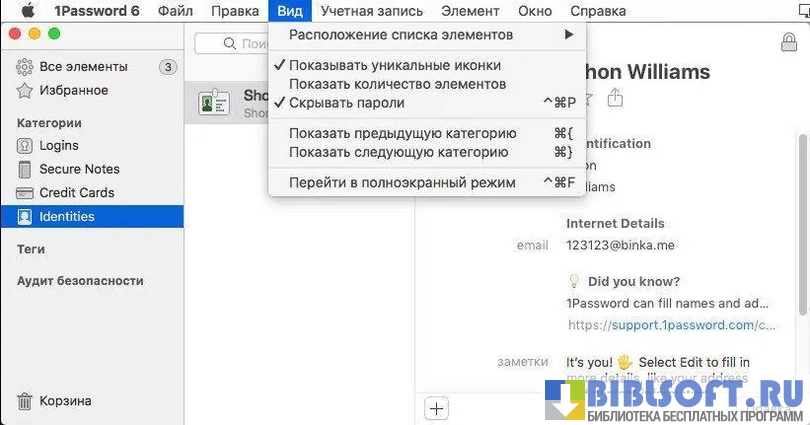Image resolution: width=810 pixels, height=425 pixels.
Task: Toggle Показывать уникальные иконки option
Action: click(x=395, y=65)
